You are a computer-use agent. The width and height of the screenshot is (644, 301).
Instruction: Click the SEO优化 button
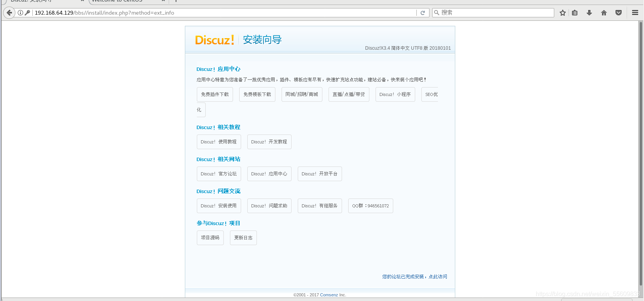430,94
